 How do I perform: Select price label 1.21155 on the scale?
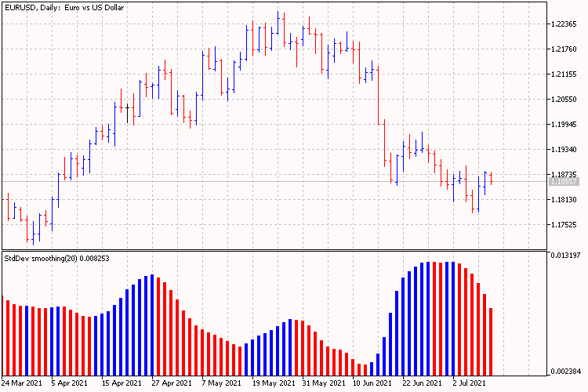coord(564,74)
